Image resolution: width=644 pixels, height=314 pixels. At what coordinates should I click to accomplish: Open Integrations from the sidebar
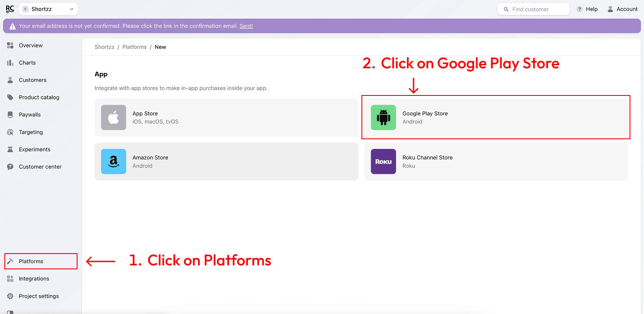[34, 279]
